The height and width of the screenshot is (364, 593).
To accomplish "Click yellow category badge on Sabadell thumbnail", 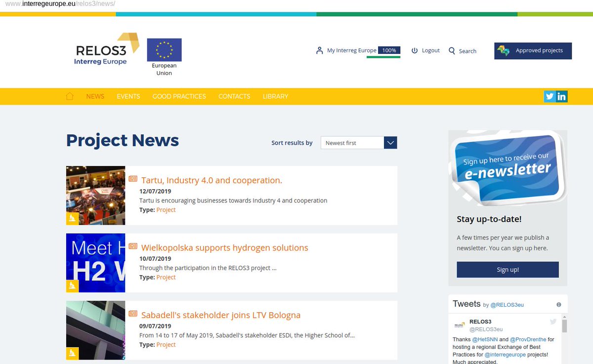I will click(x=72, y=354).
